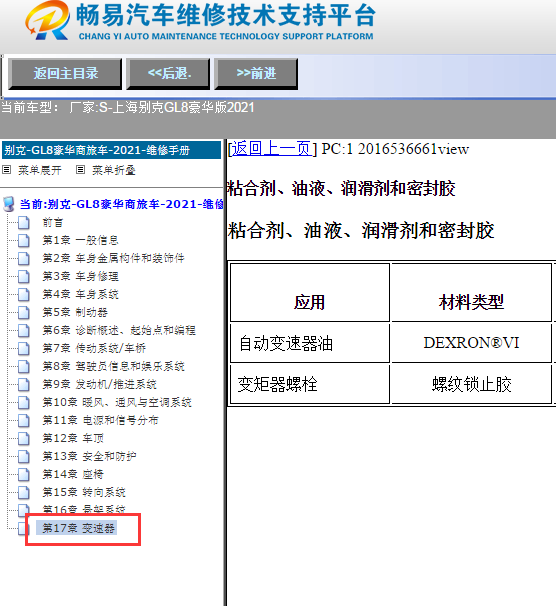Screen dimensions: 556x606
Task: Open 第11章 电源和信号分布
Action: [100, 420]
